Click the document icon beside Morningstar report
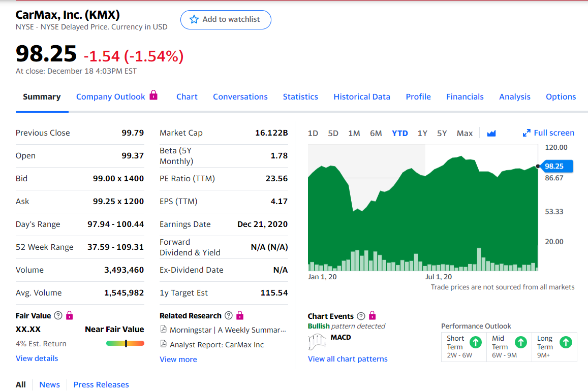This screenshot has width=588, height=392. (x=164, y=330)
